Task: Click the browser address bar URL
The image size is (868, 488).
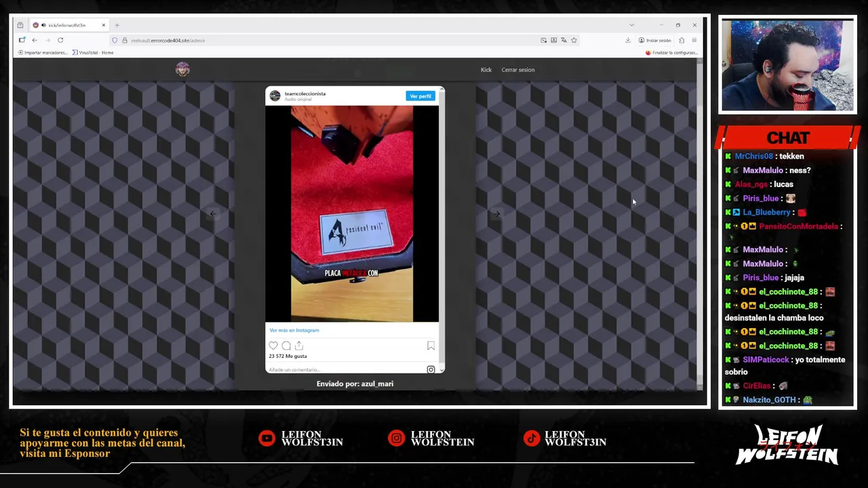Action: (x=168, y=40)
